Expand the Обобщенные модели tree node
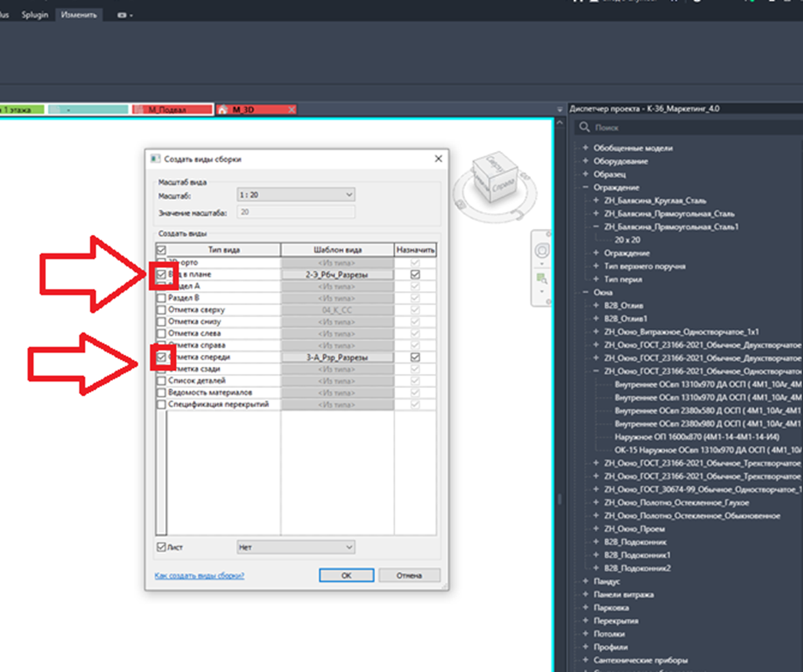Screen dimensions: 803x672 point(586,147)
